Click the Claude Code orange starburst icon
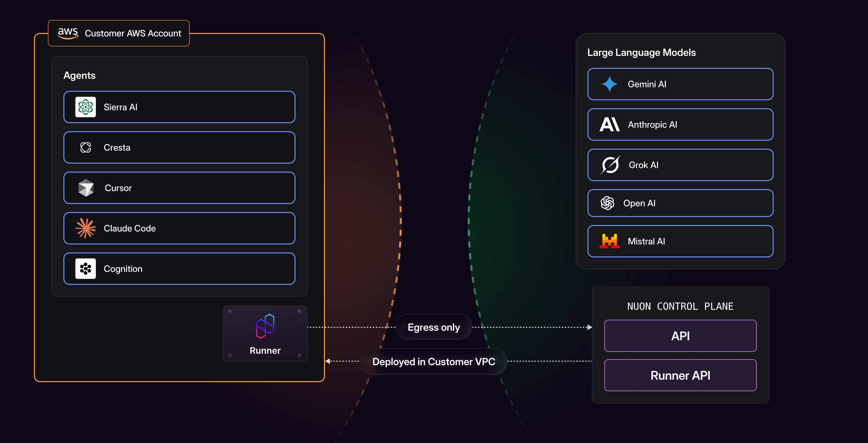This screenshot has height=443, width=868. (x=85, y=228)
